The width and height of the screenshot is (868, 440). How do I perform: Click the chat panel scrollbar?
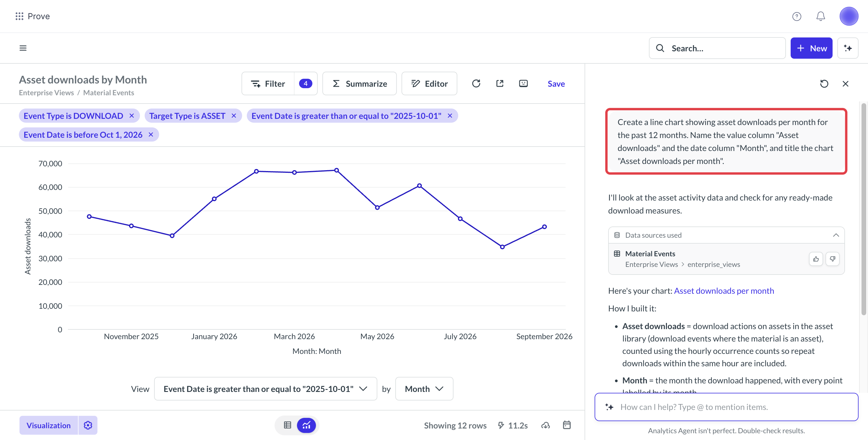click(x=863, y=209)
